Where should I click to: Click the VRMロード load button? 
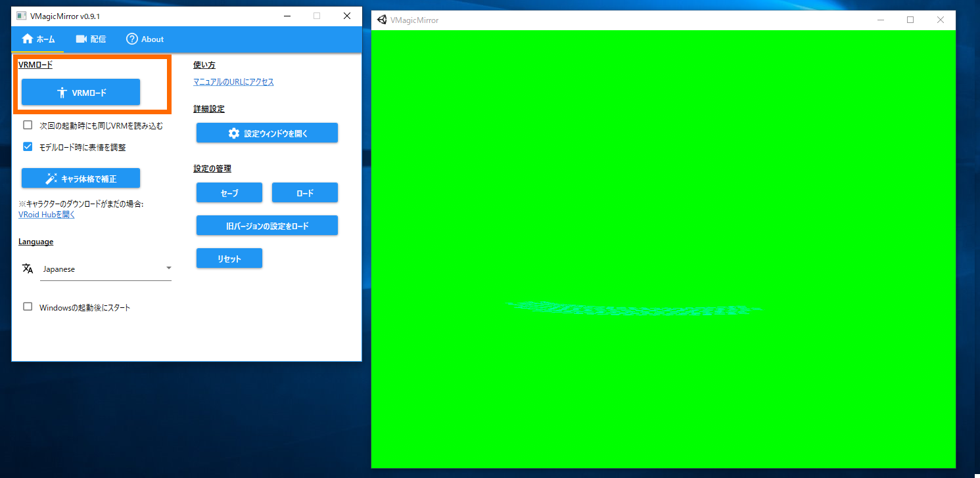(81, 93)
